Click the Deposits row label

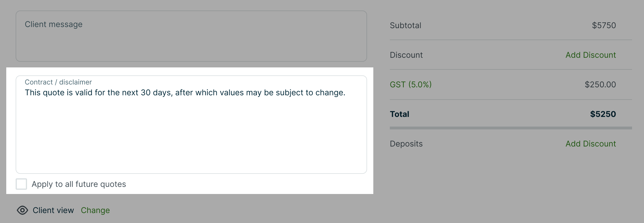[406, 144]
